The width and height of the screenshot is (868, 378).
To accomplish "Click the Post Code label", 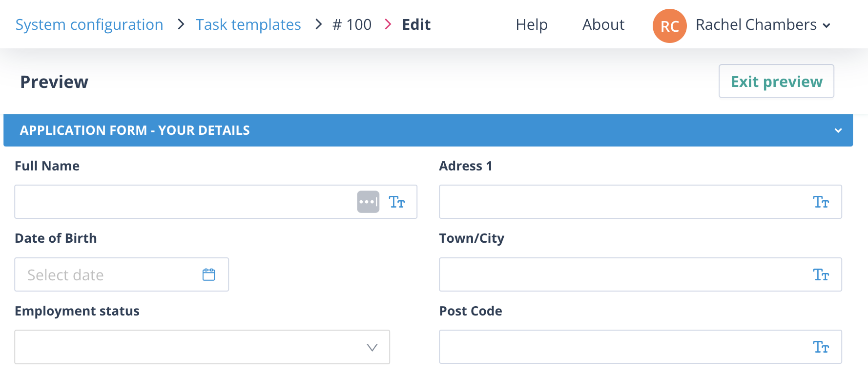I will coord(471,311).
